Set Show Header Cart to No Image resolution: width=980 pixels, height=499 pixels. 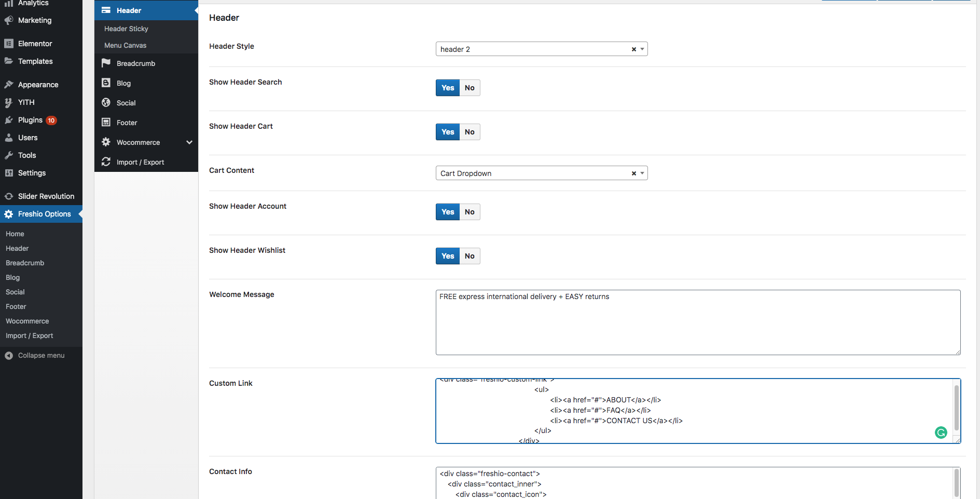pyautogui.click(x=470, y=132)
